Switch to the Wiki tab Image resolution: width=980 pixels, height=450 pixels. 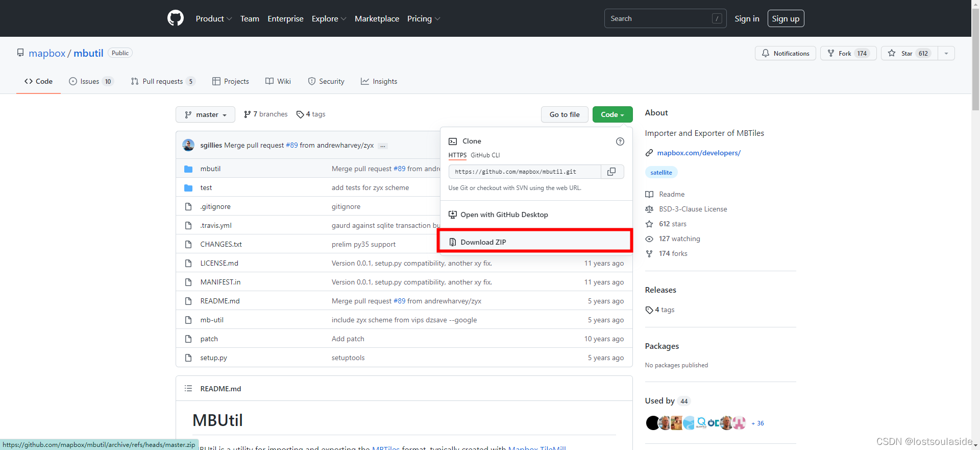pyautogui.click(x=278, y=81)
